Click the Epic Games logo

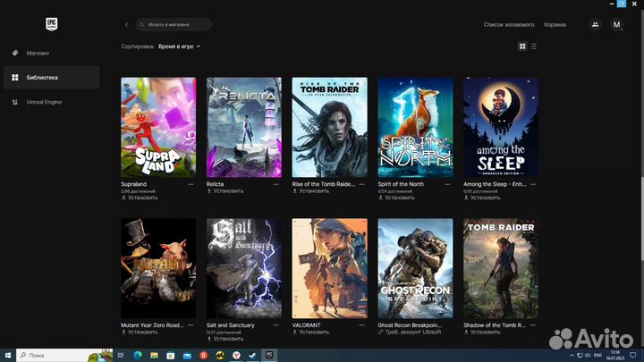pos(51,24)
